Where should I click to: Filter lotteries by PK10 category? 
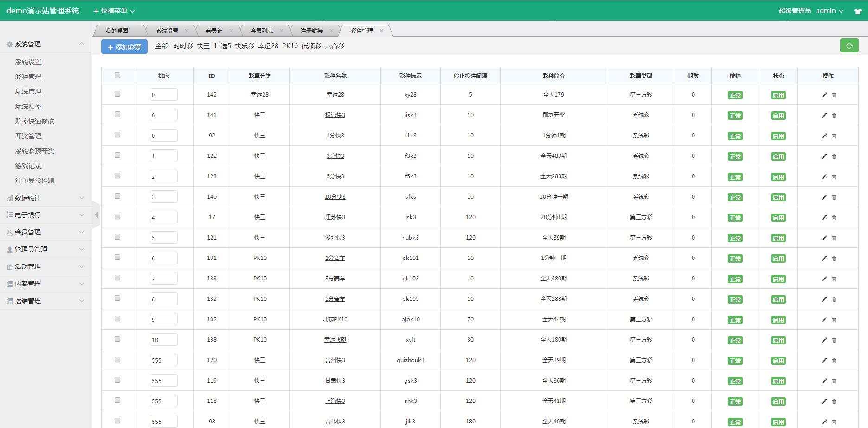pos(290,46)
